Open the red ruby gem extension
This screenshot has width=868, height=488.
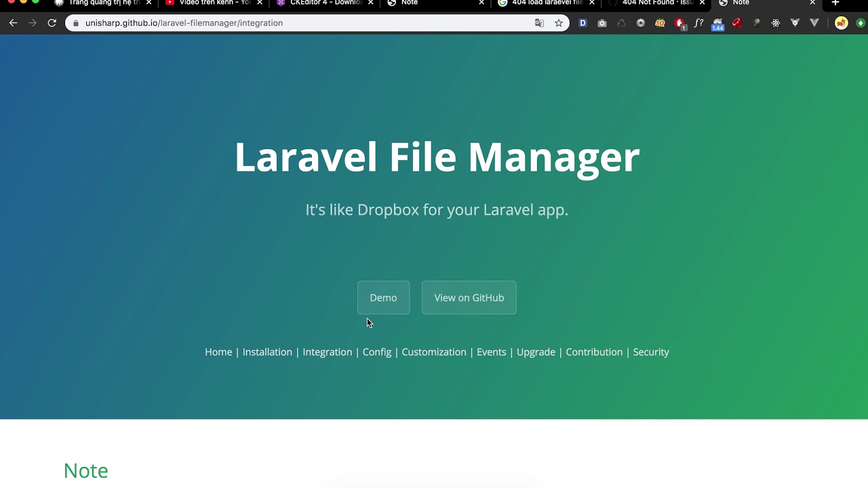737,23
